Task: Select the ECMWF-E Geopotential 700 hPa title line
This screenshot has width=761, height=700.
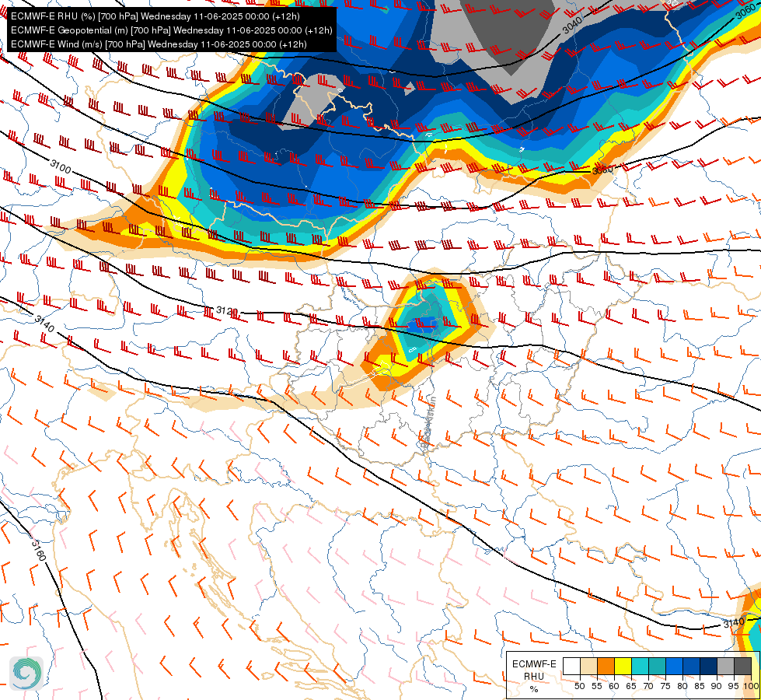Action: (171, 30)
